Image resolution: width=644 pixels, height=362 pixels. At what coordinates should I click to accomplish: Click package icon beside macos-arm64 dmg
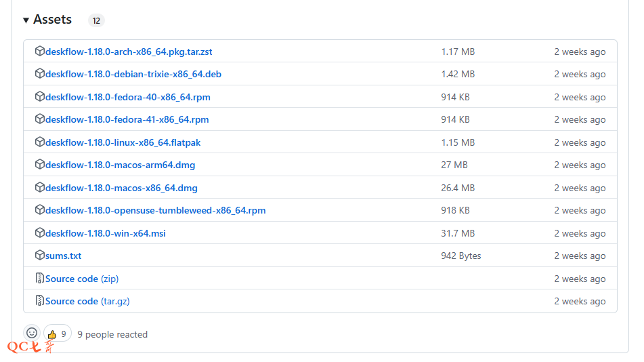tap(40, 165)
